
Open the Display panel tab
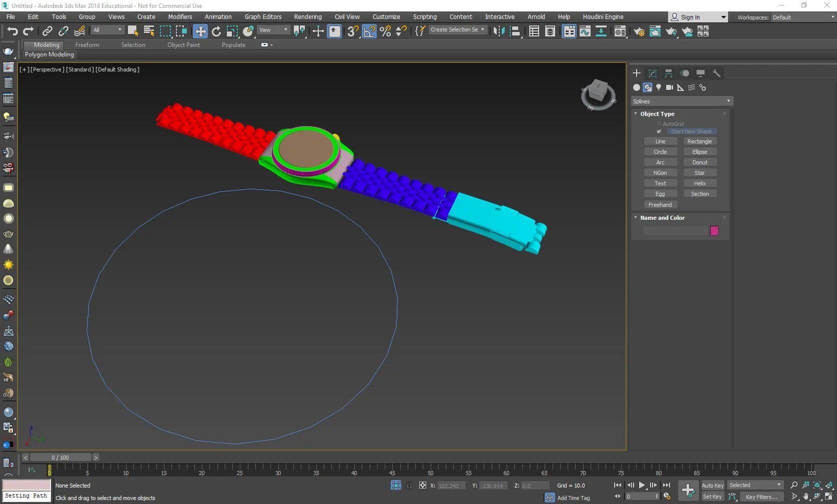701,73
